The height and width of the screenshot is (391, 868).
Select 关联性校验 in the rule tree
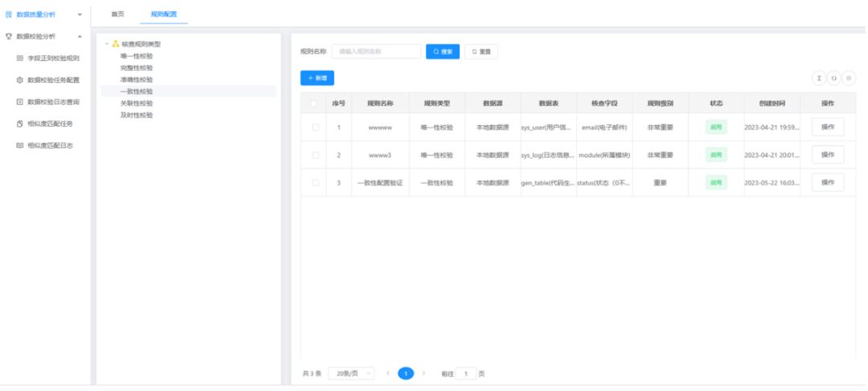(x=136, y=104)
